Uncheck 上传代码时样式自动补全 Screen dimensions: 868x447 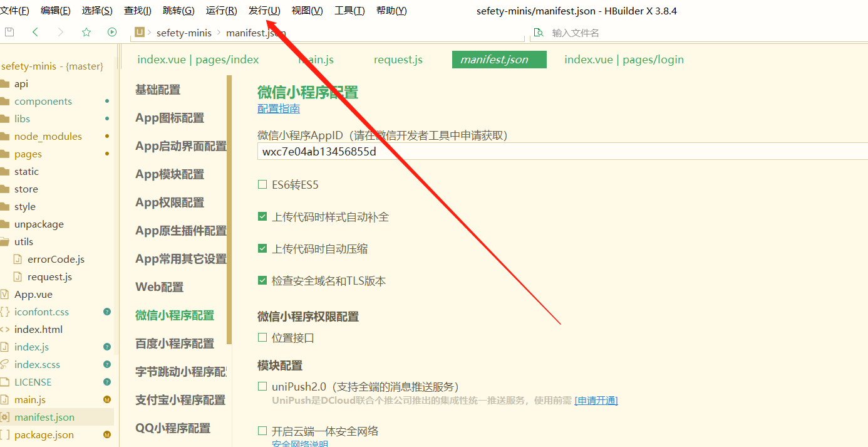pos(262,217)
